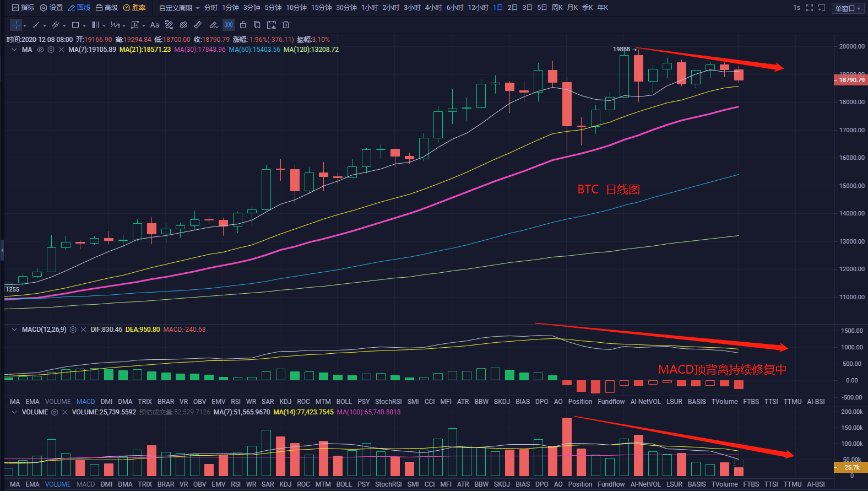868x491 pixels.
Task: Expand trend line tool options arrow
Action: tap(45, 25)
